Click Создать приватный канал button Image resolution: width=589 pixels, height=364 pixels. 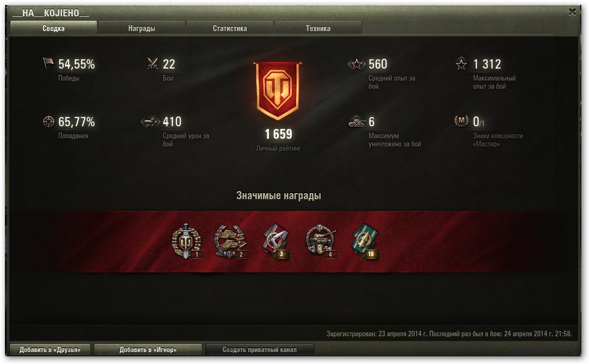point(259,349)
